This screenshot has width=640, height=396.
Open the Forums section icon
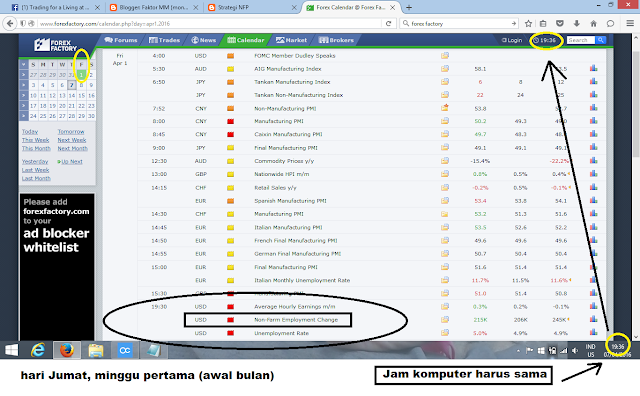pyautogui.click(x=108, y=40)
